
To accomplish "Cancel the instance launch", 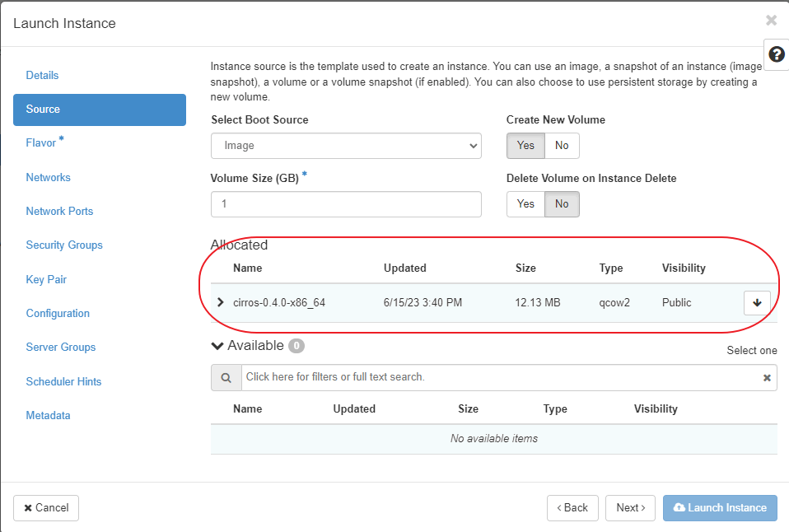I will pos(46,508).
